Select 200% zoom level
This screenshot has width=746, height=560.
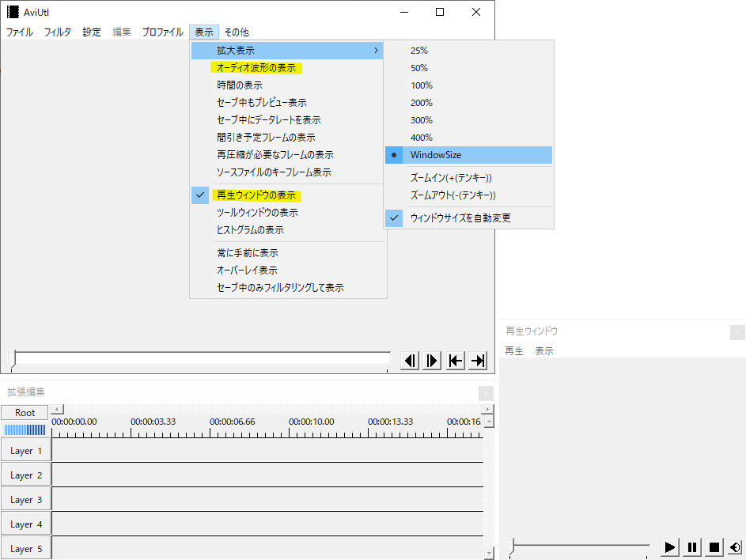(x=468, y=103)
